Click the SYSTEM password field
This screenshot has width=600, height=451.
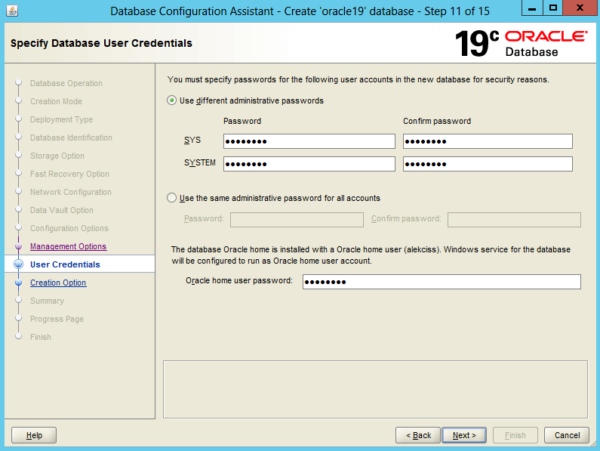(x=309, y=164)
